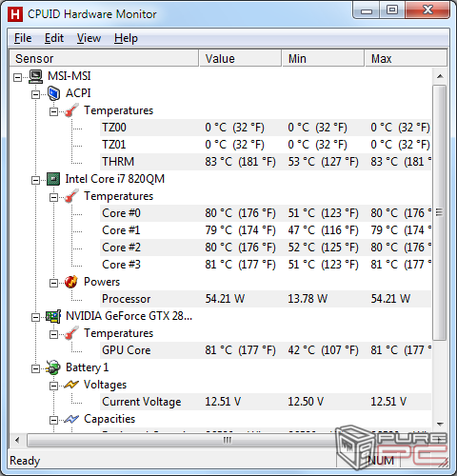Click Core #1 min value 47 °C
Viewport: 457px width, 476px height.
pyautogui.click(x=323, y=230)
